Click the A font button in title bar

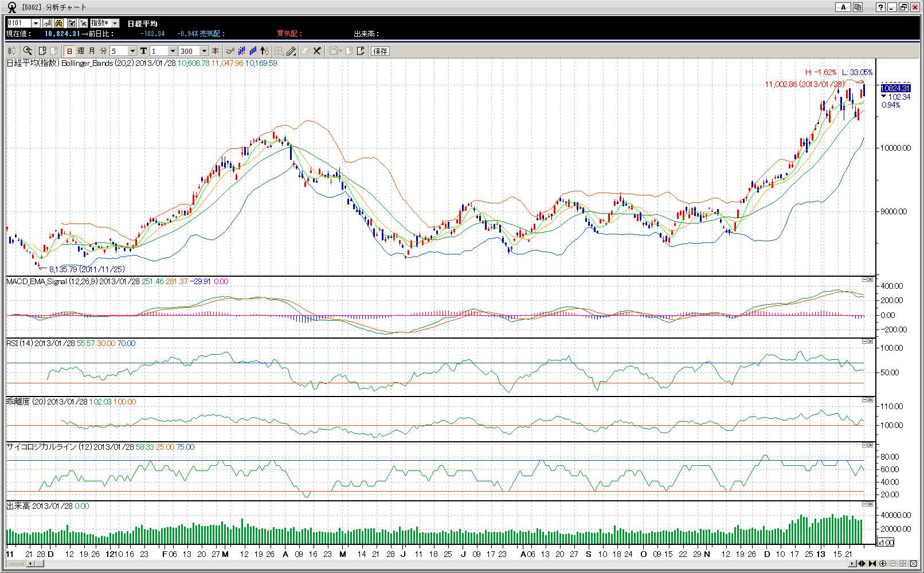coord(843,7)
